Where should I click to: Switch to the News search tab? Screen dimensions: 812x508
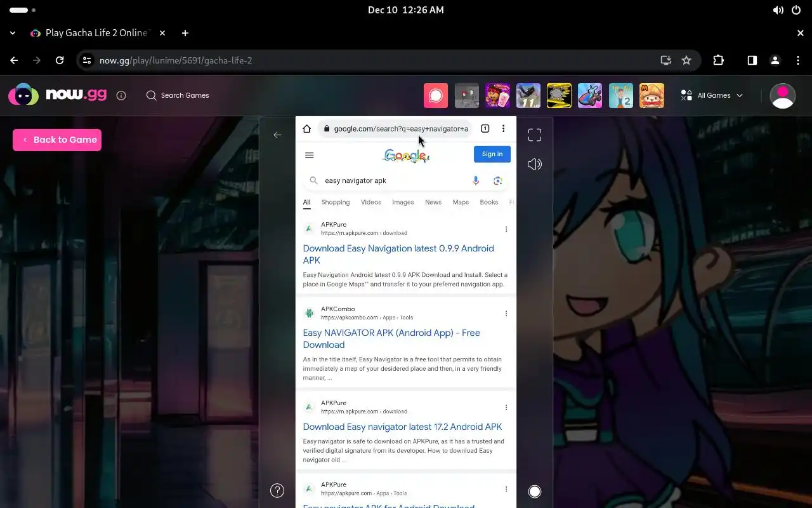(433, 202)
